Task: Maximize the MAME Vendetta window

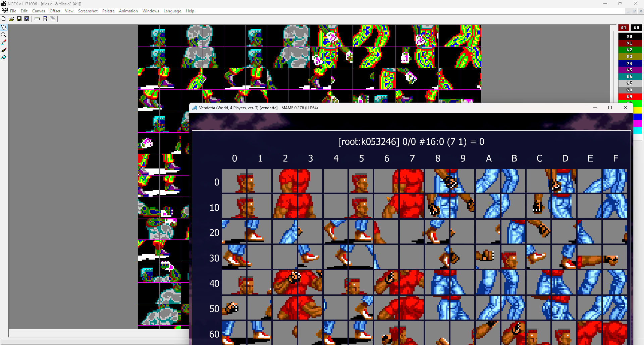Action: pyautogui.click(x=610, y=108)
